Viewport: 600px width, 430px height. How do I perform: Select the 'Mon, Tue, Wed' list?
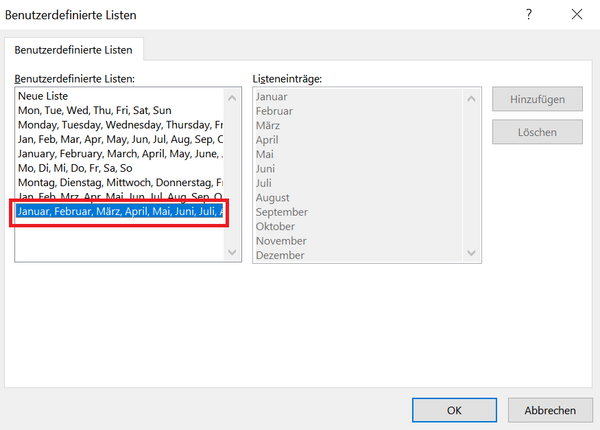(x=94, y=110)
